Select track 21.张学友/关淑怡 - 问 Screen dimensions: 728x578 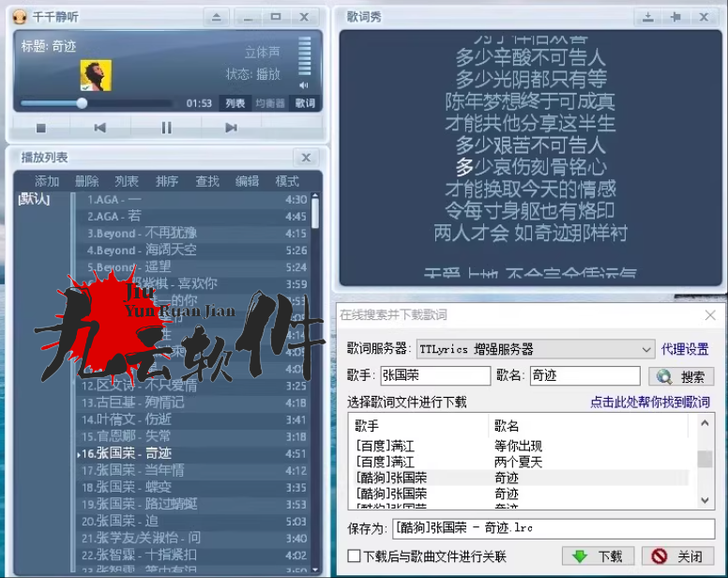coord(192,538)
